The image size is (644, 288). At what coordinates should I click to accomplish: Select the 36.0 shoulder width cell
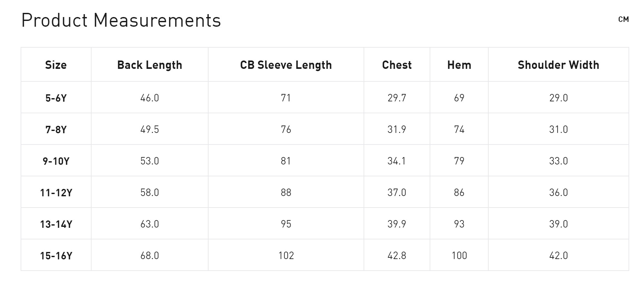pyautogui.click(x=558, y=192)
